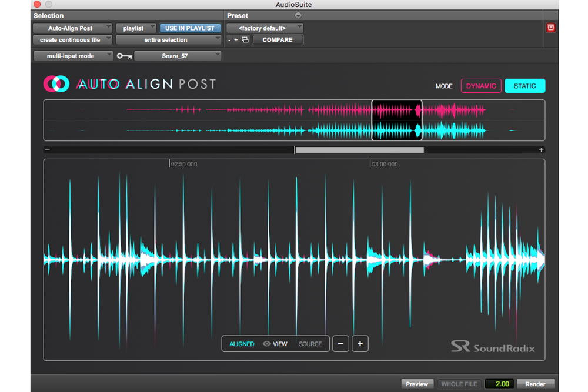The width and height of the screenshot is (588, 392).
Task: Click the red target button at top right
Action: click(550, 28)
